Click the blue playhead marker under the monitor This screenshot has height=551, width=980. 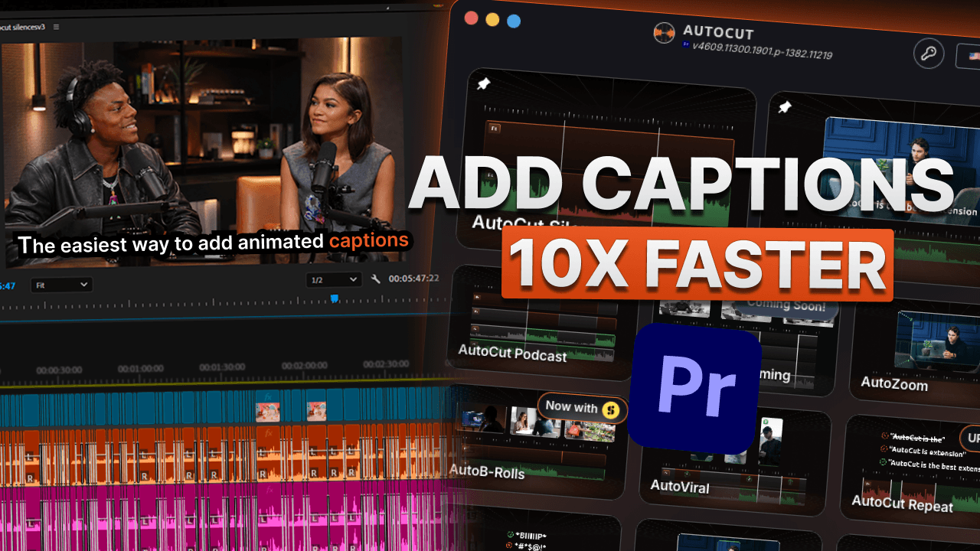point(334,298)
